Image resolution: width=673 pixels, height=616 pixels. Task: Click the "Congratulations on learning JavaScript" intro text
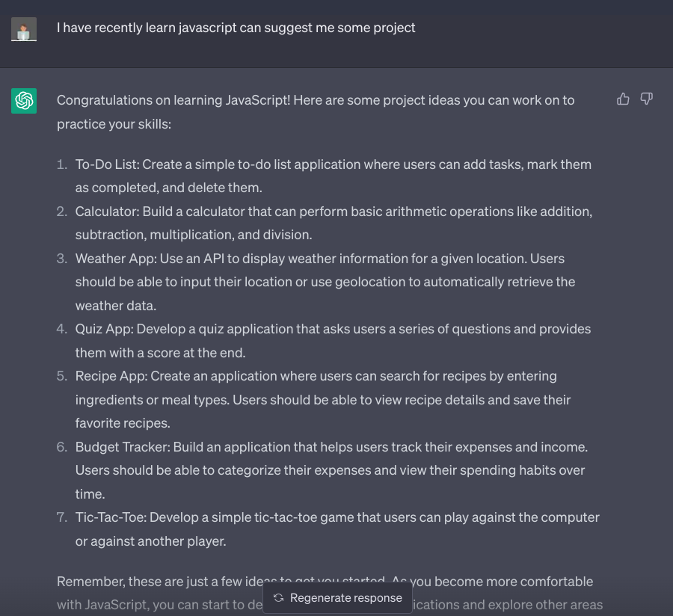pos(316,112)
